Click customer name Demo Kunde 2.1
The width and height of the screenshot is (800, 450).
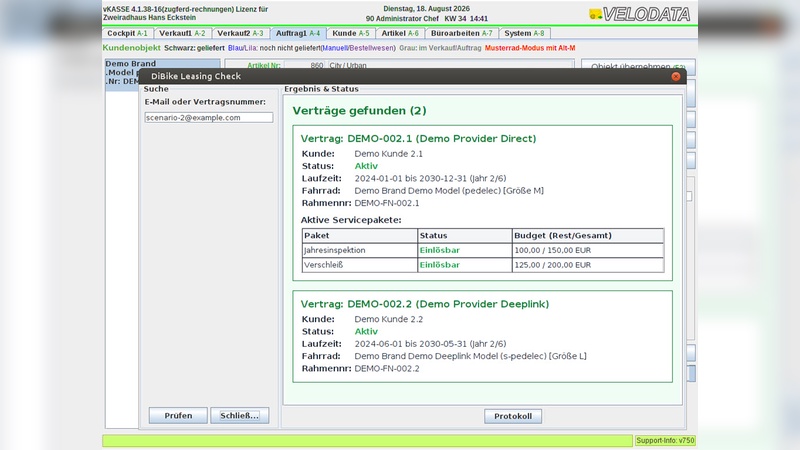tap(388, 154)
